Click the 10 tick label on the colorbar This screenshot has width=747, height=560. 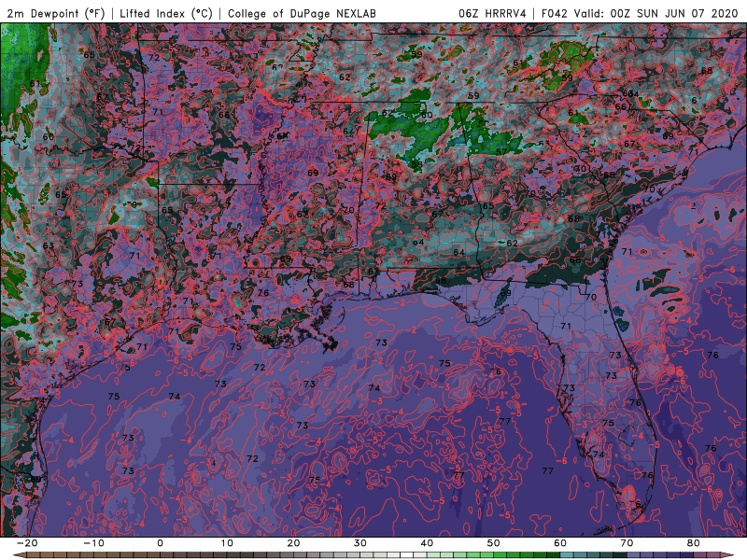click(227, 543)
